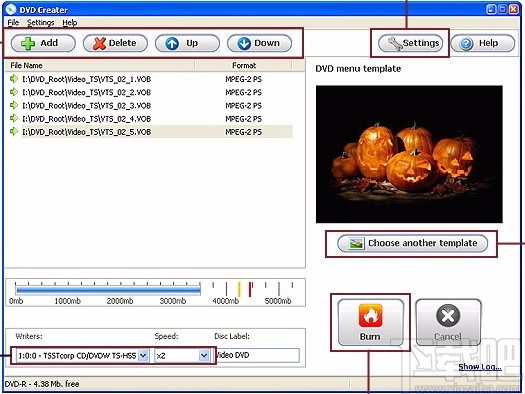Viewport: 525px width, 394px height.
Task: Click the blue disc capacity usage bar
Action: click(x=108, y=290)
